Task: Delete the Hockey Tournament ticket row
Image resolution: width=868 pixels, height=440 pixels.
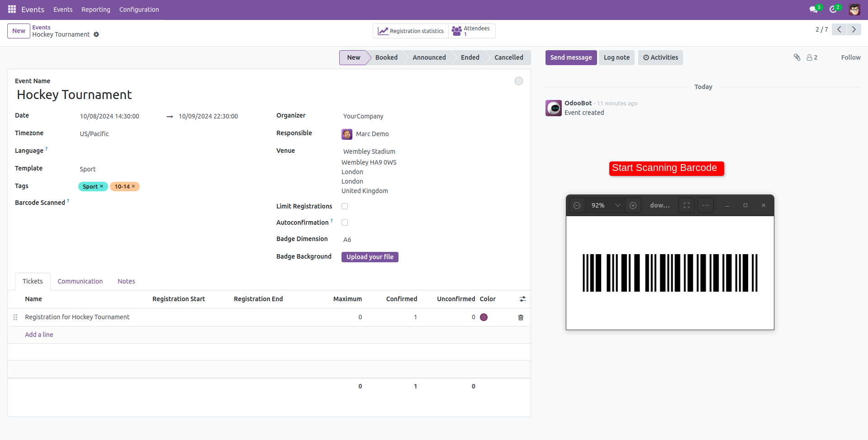Action: point(521,317)
